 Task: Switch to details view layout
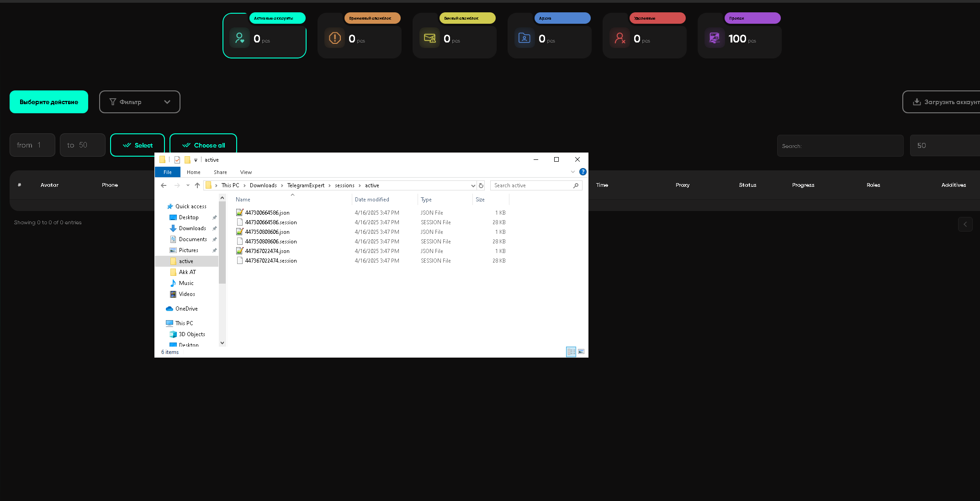click(571, 352)
